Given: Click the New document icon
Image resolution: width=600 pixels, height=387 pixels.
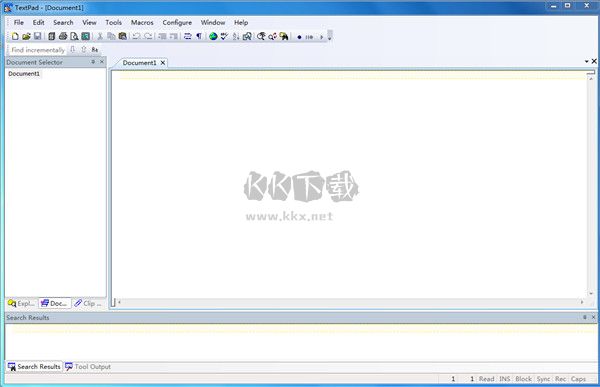Looking at the screenshot, I should click(x=15, y=36).
